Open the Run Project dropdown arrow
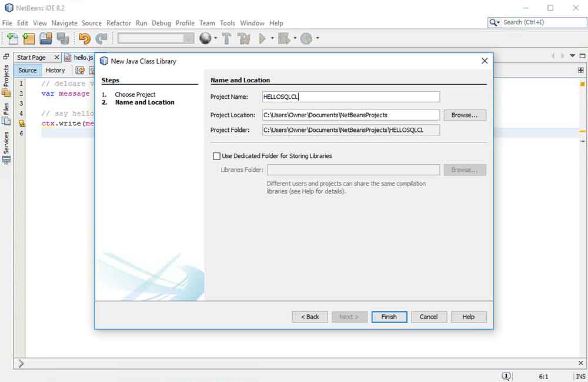This screenshot has height=382, width=588. tap(272, 38)
